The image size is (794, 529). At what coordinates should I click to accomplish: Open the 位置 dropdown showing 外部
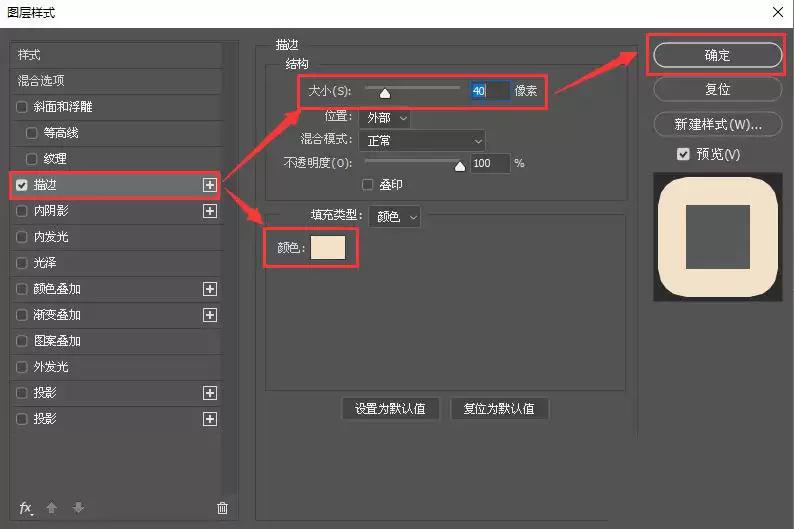click(x=385, y=118)
